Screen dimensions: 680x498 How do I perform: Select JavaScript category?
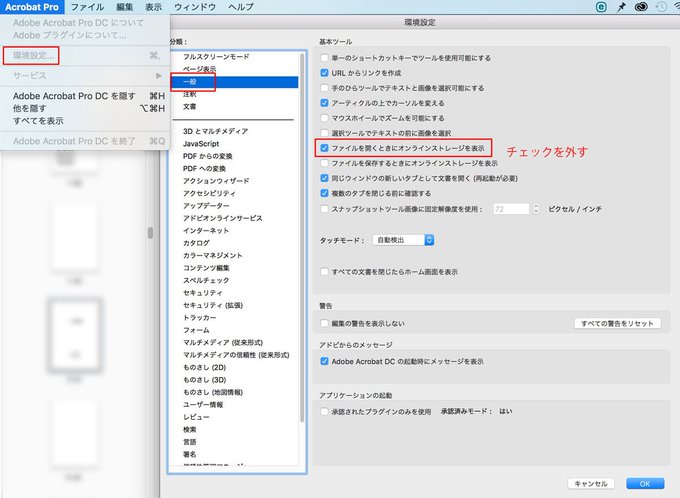tap(201, 144)
